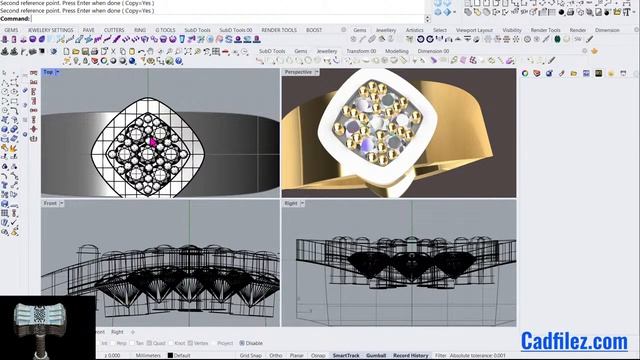Toggle Grid Snap in status bar
Viewport: 640px width, 360px height.
251,356
